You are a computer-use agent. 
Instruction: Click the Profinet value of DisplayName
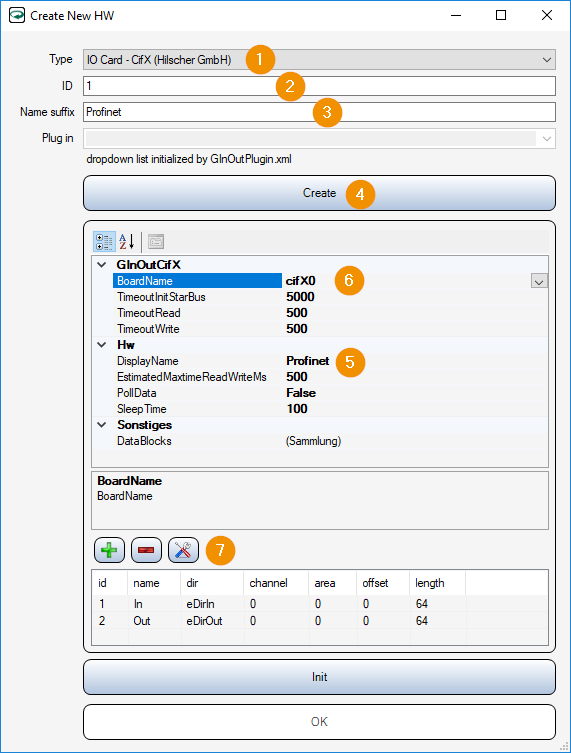307,361
